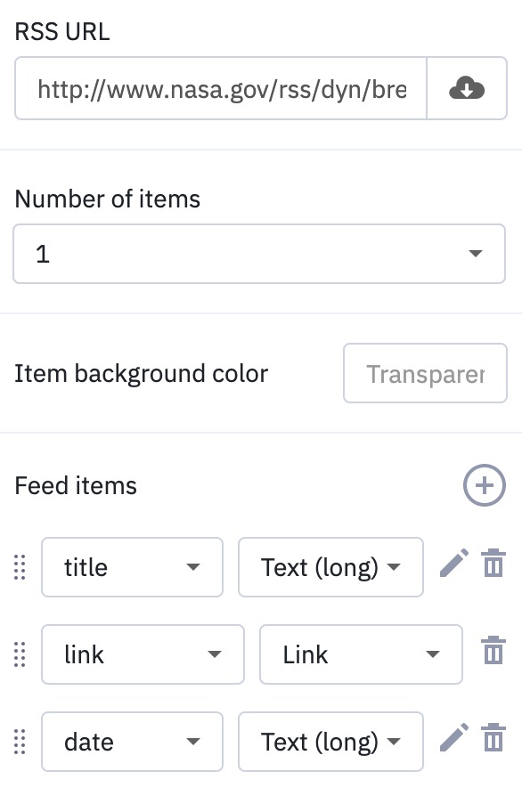Add a new feed item with the plus icon
Viewport: 522px width, 812px height.
click(484, 486)
